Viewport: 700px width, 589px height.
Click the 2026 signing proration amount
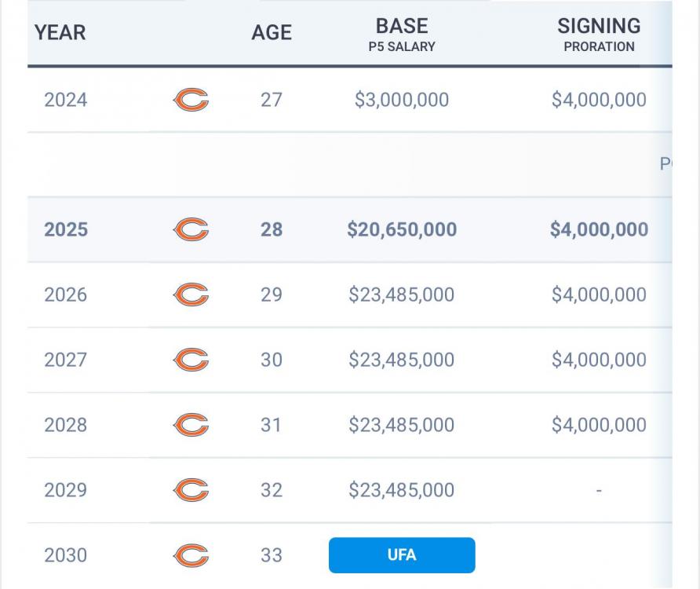click(599, 295)
